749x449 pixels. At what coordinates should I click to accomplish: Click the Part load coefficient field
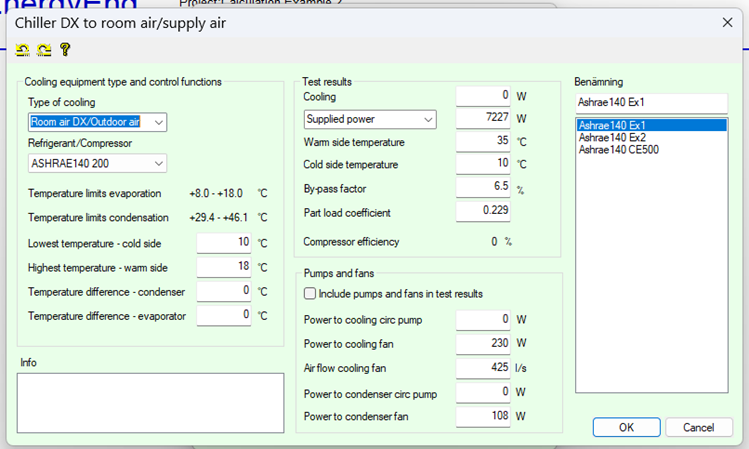(483, 210)
